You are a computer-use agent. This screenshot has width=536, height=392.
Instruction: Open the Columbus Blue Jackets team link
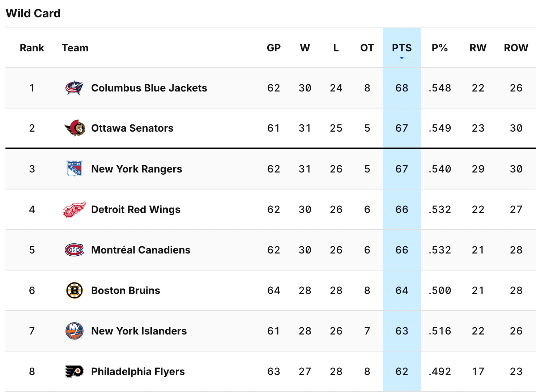(149, 88)
